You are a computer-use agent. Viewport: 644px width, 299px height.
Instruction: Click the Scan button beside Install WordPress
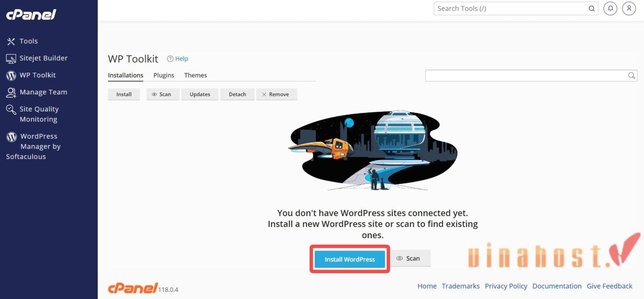coord(411,258)
